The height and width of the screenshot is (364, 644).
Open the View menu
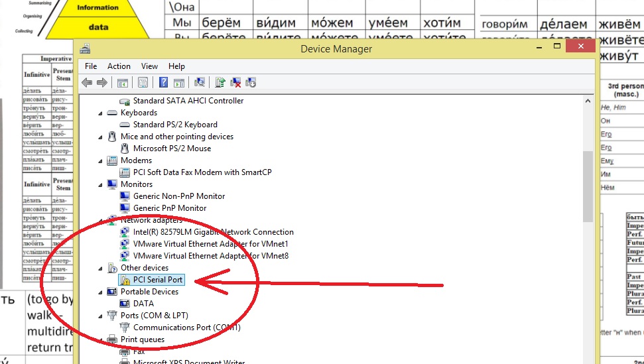pos(149,66)
